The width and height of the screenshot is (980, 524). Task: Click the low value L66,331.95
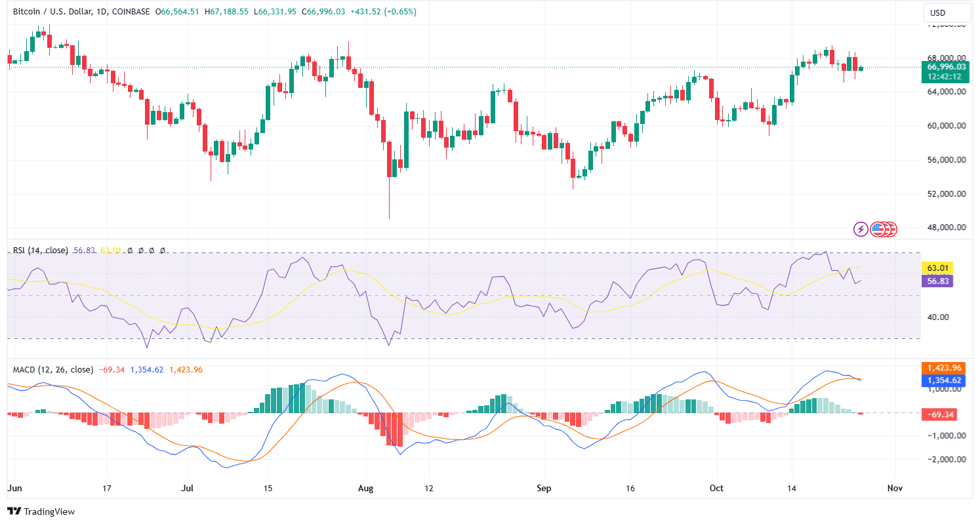point(275,12)
